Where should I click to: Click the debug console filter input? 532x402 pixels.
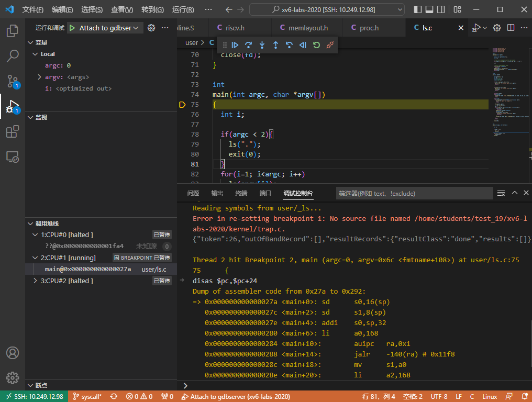point(414,193)
